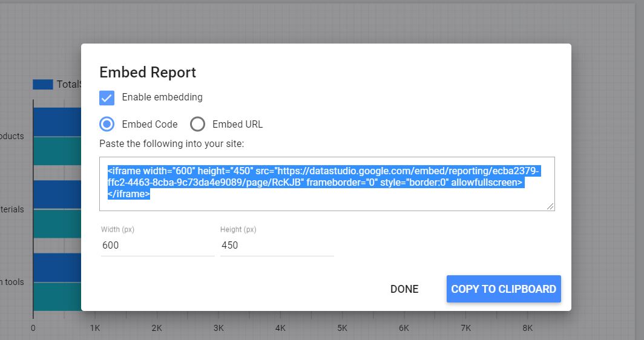Click the blue bar in the materials row
The width and height of the screenshot is (644, 340).
[57, 194]
